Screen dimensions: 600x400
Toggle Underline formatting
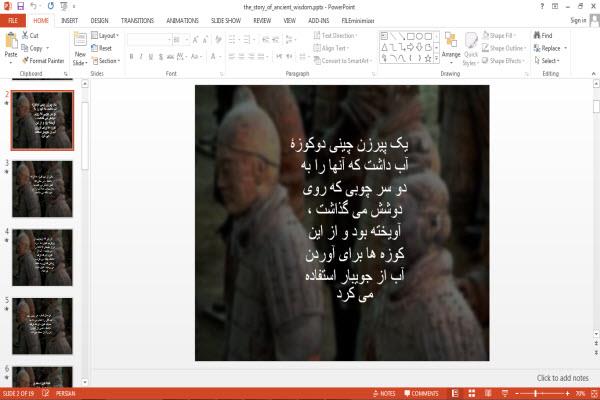151,57
